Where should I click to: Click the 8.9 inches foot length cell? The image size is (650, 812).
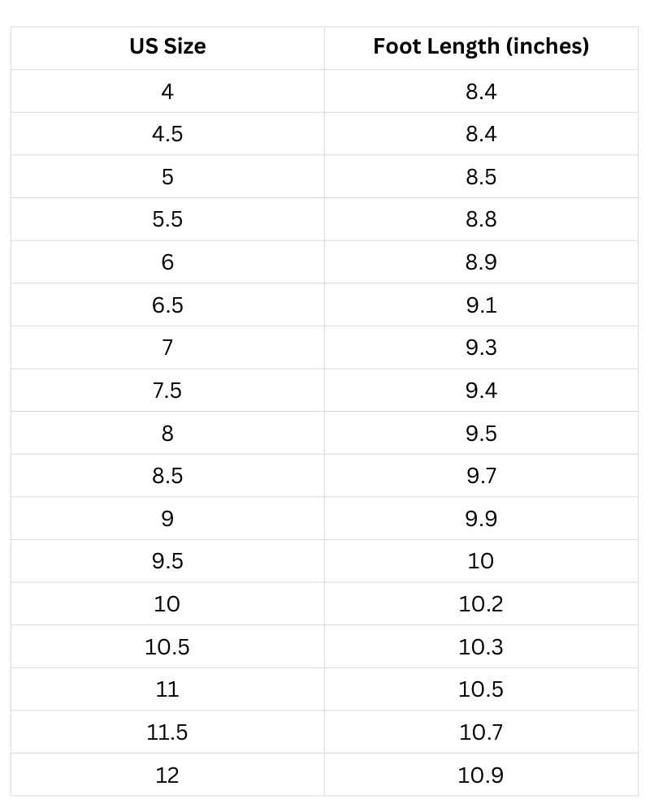pos(481,262)
